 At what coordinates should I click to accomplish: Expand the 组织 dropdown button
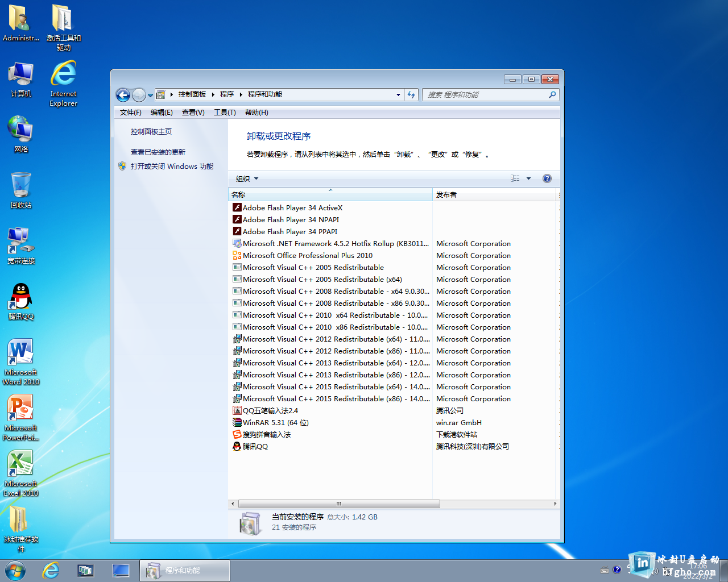point(247,178)
